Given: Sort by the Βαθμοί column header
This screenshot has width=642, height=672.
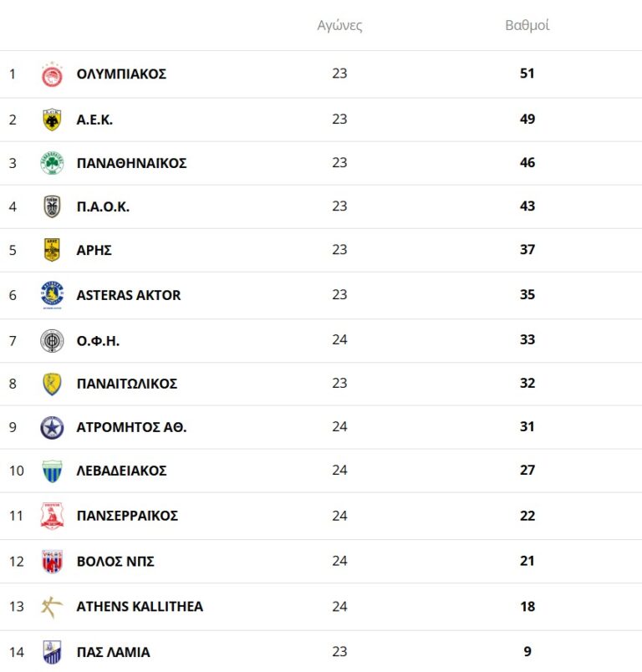Looking at the screenshot, I should click(527, 25).
